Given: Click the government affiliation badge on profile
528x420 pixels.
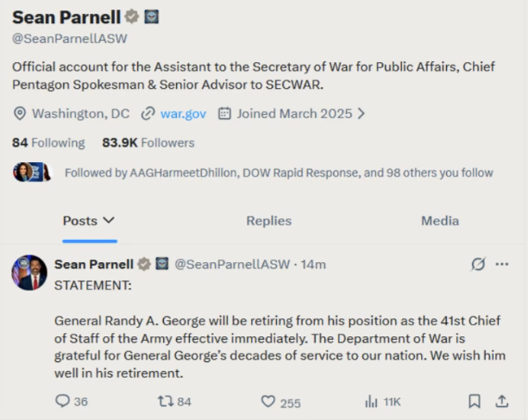Looking at the screenshot, I should 151,17.
